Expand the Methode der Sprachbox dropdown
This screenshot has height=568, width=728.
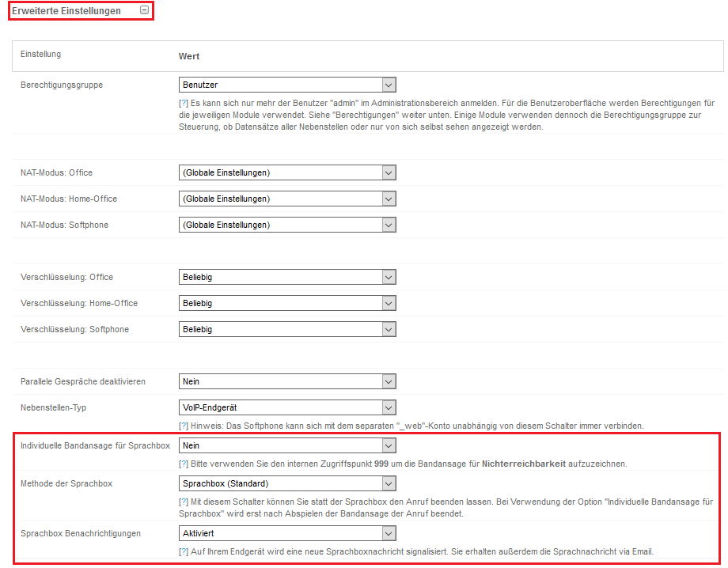287,483
